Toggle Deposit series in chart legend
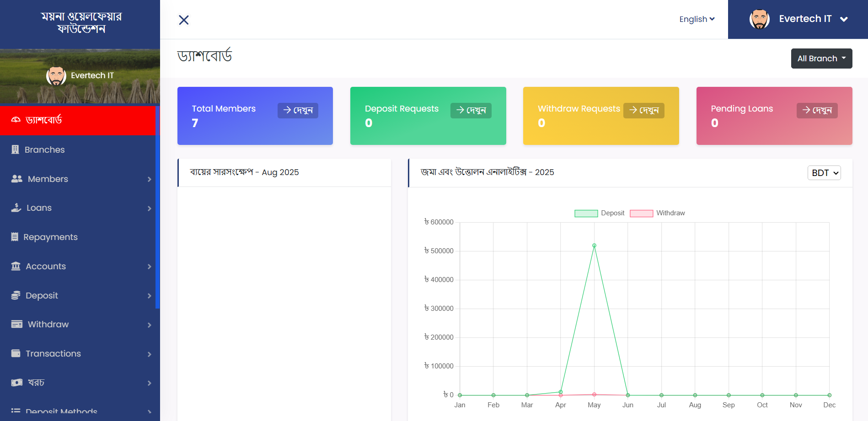 pos(599,213)
